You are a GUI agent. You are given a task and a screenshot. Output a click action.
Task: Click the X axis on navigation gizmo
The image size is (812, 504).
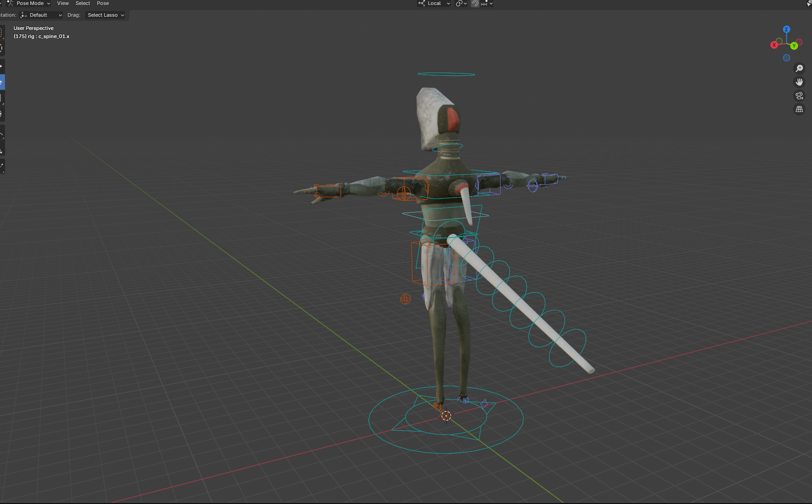coord(774,45)
